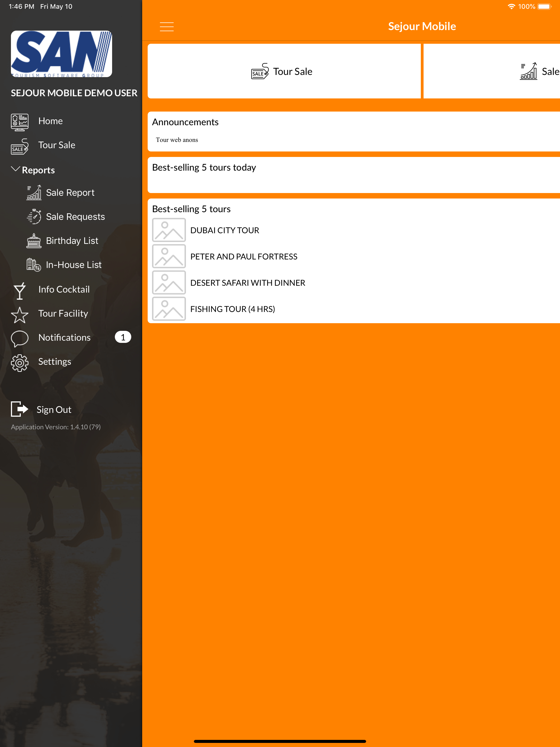Screen dimensions: 560x747
Task: Select FISHING TOUR (4 HRS) text row
Action: pos(233,309)
